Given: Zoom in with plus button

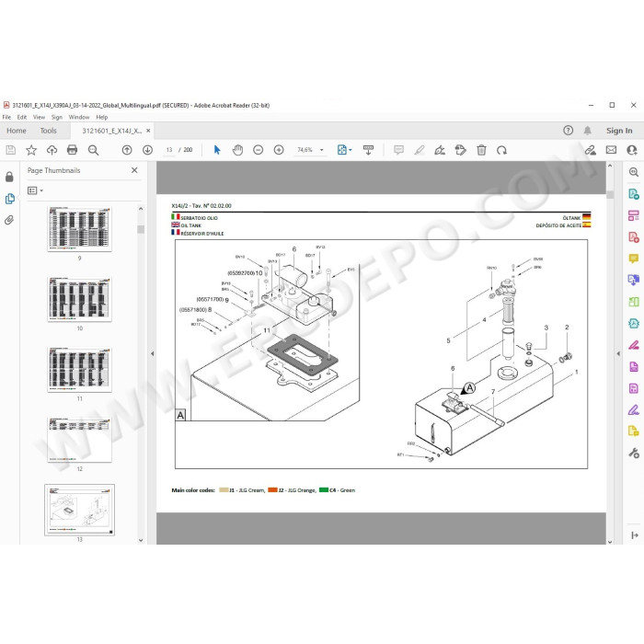Looking at the screenshot, I should pos(279,150).
